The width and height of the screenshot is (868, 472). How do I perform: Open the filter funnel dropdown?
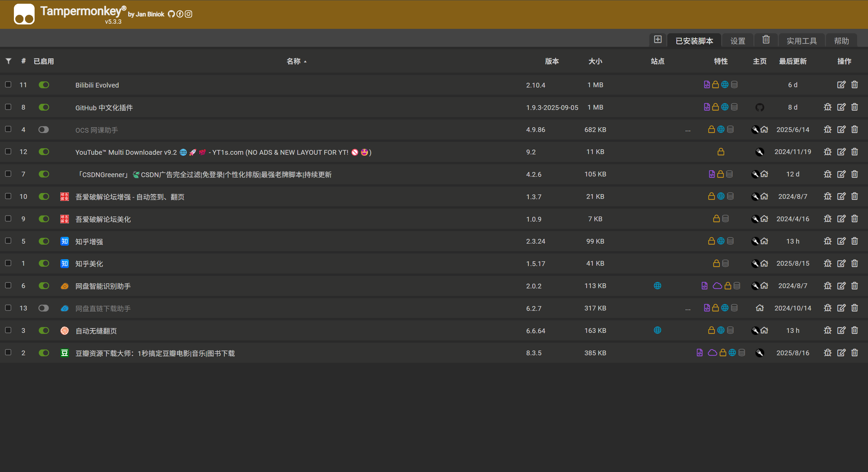[x=8, y=61]
